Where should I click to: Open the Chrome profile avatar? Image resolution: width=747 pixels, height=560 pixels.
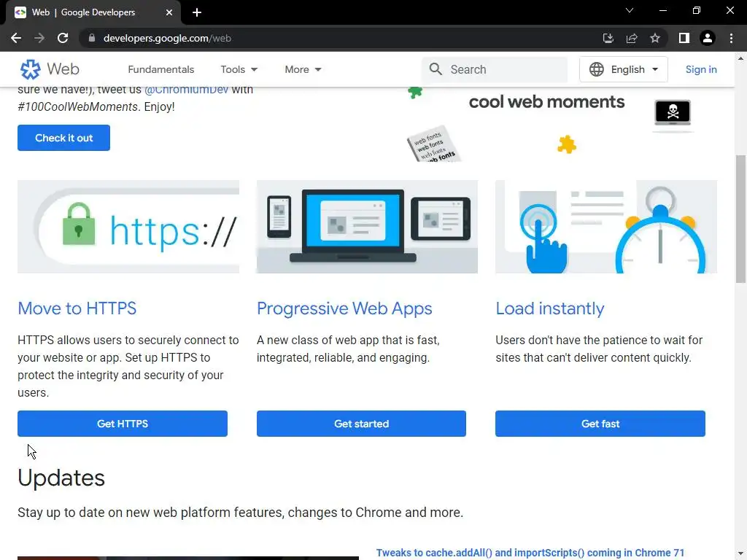(x=708, y=38)
